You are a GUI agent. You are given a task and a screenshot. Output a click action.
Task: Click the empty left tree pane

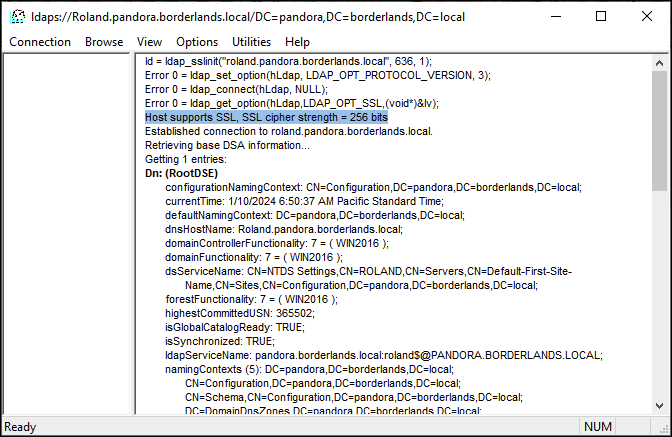pyautogui.click(x=66, y=234)
